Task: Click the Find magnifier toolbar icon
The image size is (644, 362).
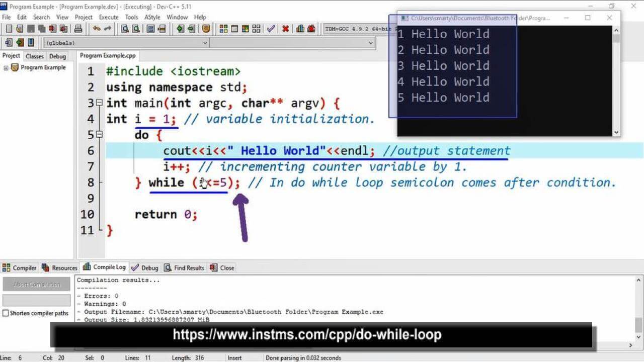Action: point(125,29)
